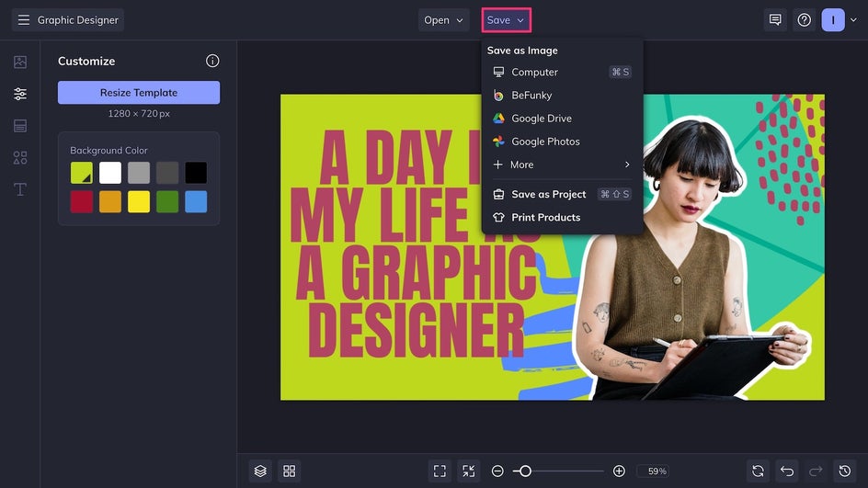Viewport: 868px width, 488px height.
Task: Click the zoom slider handle
Action: 525,471
